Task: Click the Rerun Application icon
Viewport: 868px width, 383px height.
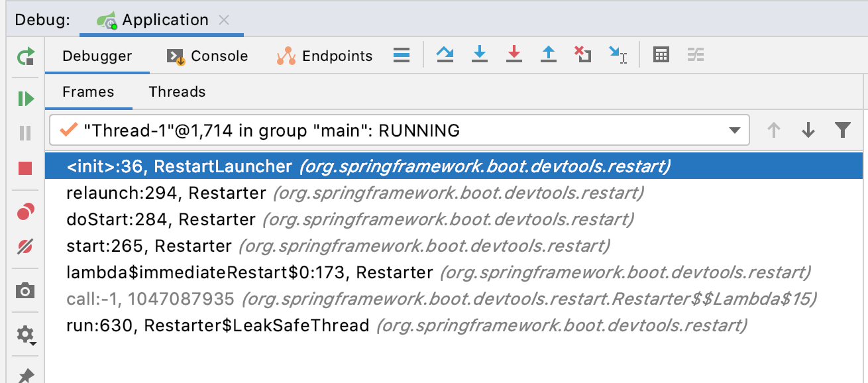Action: click(x=25, y=56)
